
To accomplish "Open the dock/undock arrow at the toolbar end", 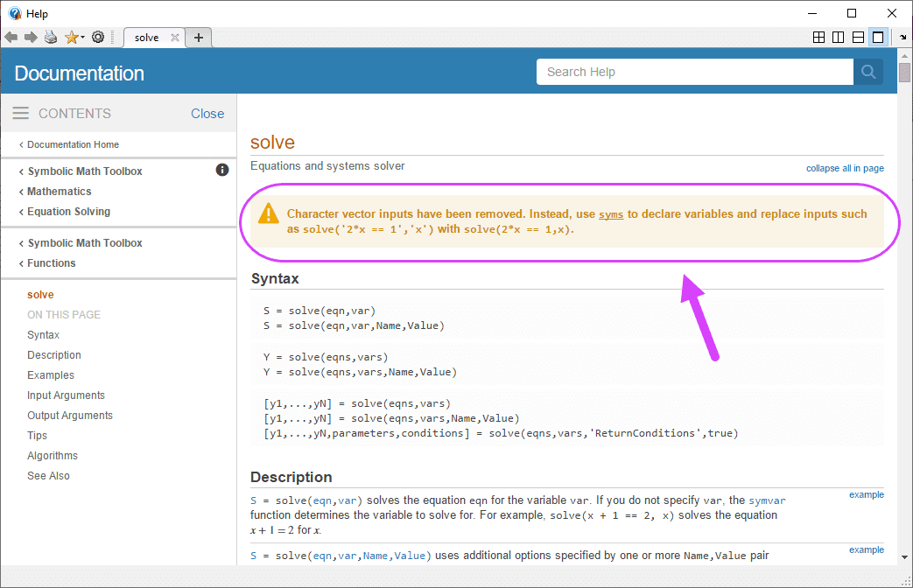I will pos(903,38).
